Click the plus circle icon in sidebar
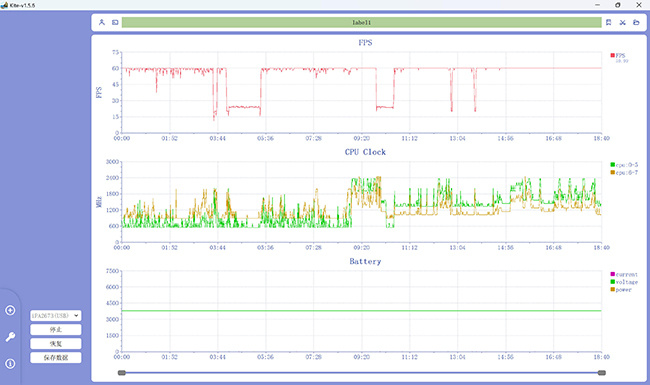 tap(10, 310)
